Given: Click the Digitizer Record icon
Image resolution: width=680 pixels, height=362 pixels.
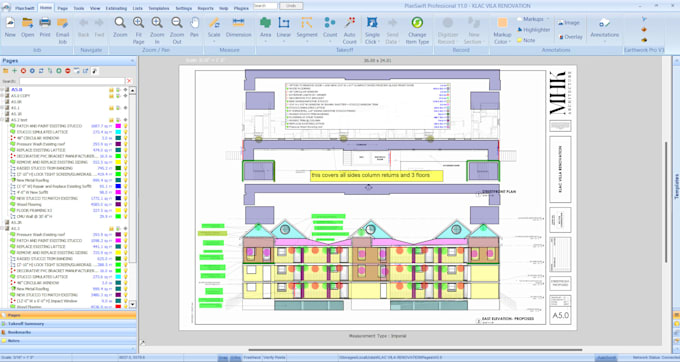Looking at the screenshot, I should point(448,30).
